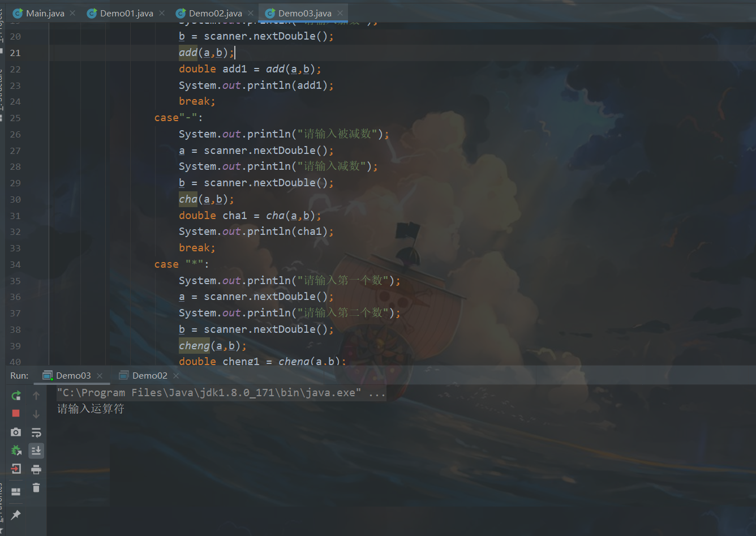Click the case "*": statement
This screenshot has height=536, width=756.
point(182,264)
